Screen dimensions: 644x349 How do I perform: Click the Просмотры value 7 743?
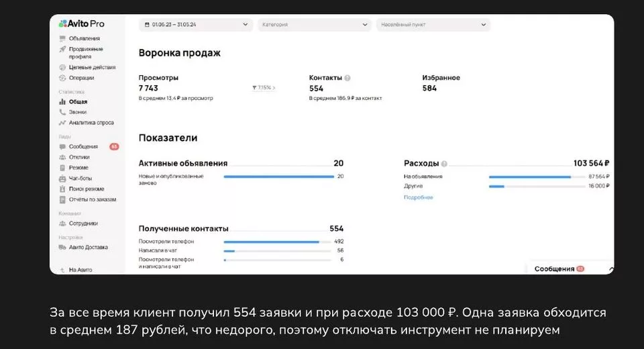(x=148, y=88)
